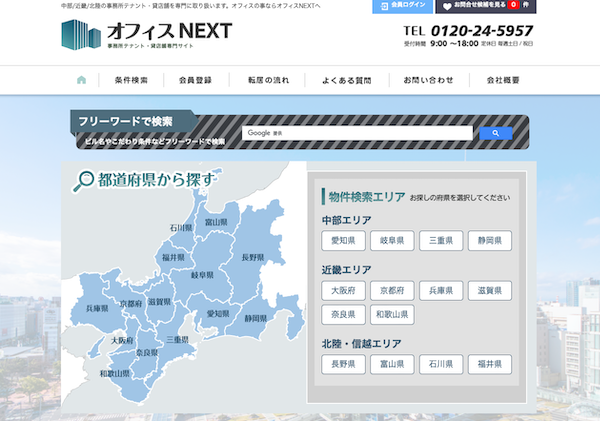The width and height of the screenshot is (600, 421).
Task: Pick 和歌山県 from the 近畿エリア buttons
Action: pos(392,315)
